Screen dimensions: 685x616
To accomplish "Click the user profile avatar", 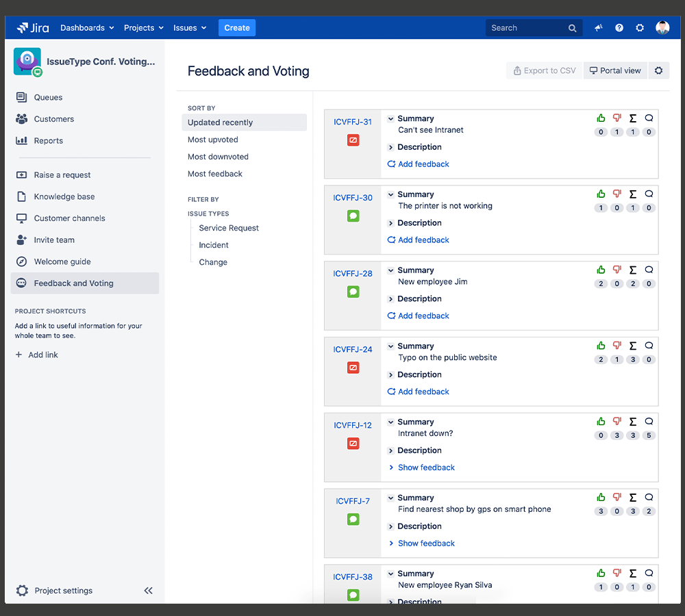I will click(662, 28).
